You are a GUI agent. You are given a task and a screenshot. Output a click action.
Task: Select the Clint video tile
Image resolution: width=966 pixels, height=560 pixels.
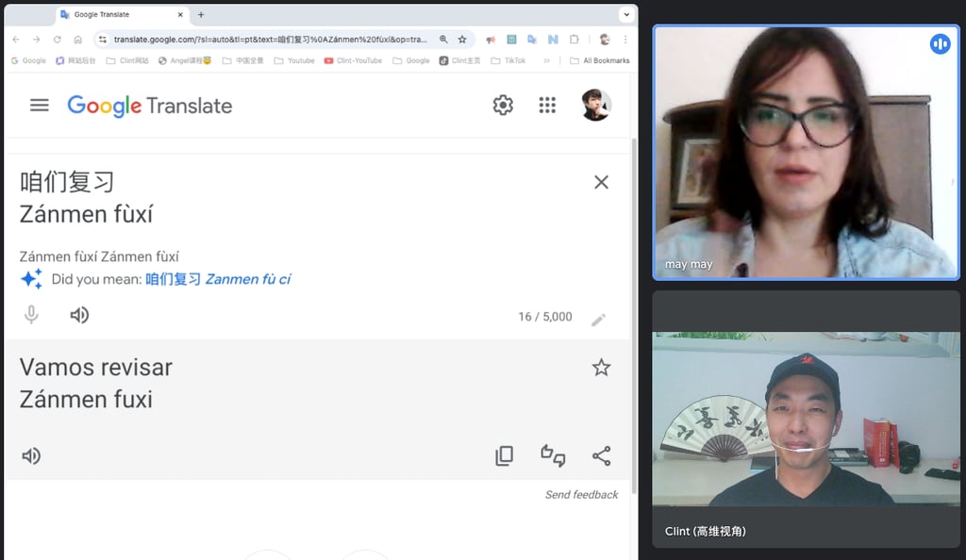coord(807,420)
